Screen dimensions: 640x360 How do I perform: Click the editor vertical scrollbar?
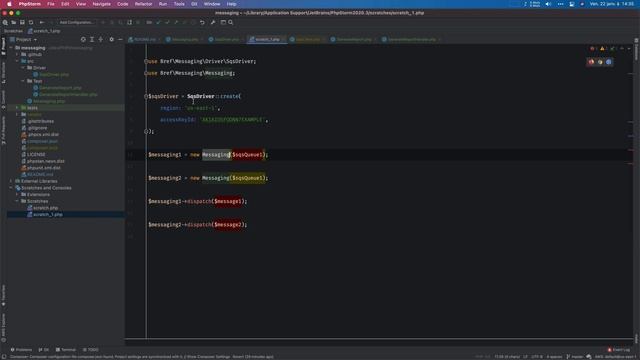631,192
